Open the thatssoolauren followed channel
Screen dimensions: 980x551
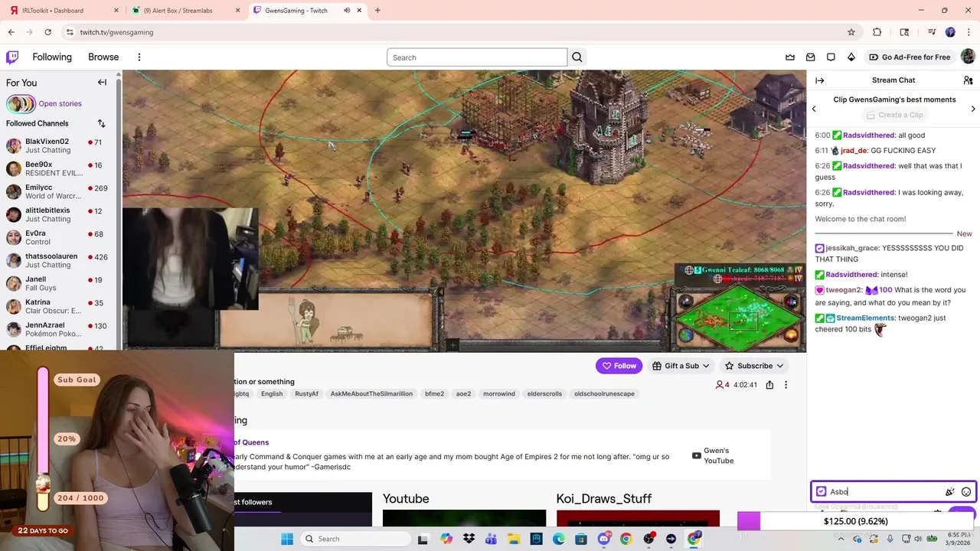[x=59, y=260]
